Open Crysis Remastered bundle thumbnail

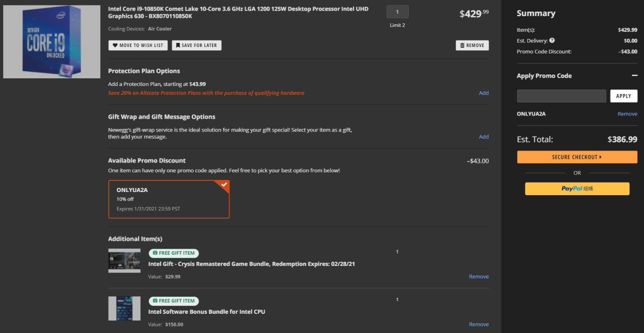124,261
